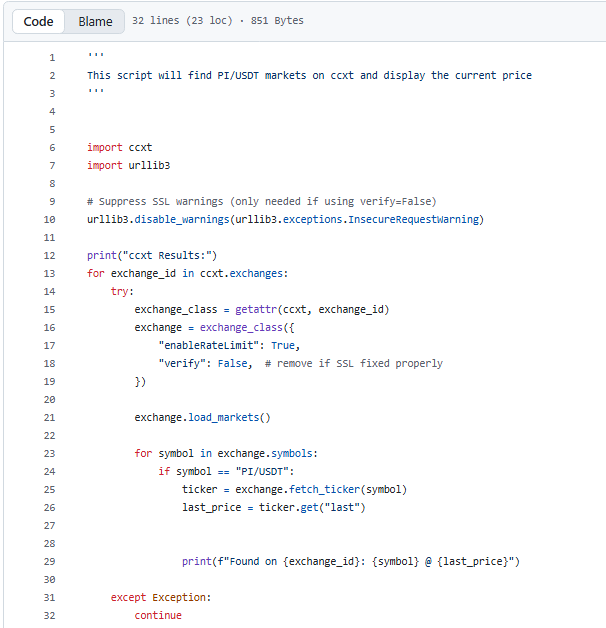
Task: Click 'except Exception:' on line 31
Action: [161, 598]
